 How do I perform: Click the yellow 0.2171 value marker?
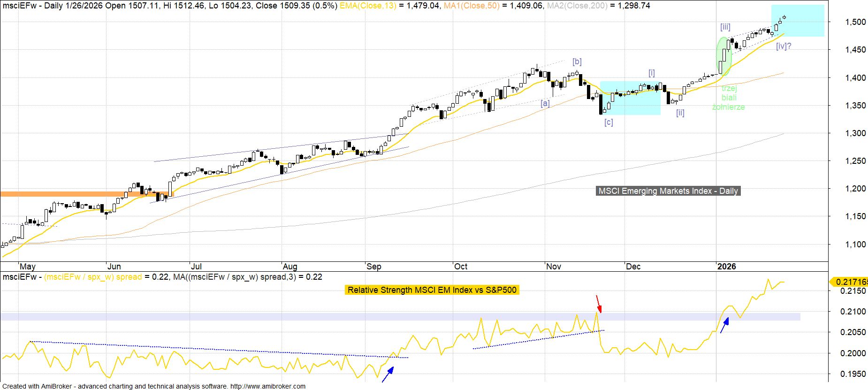click(x=849, y=282)
